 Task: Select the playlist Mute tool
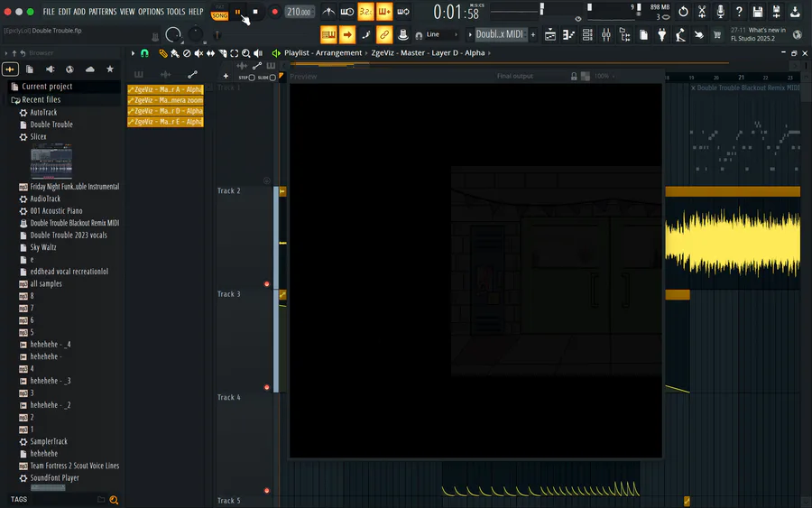198,53
